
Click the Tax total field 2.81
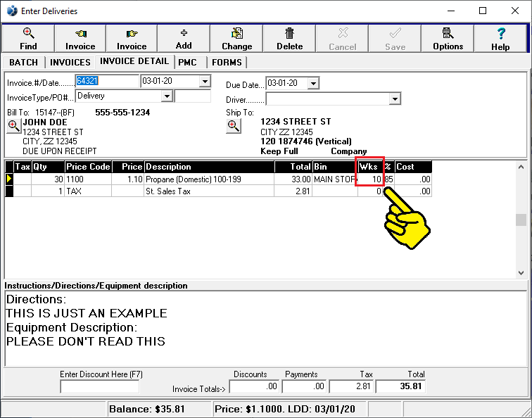click(352, 386)
